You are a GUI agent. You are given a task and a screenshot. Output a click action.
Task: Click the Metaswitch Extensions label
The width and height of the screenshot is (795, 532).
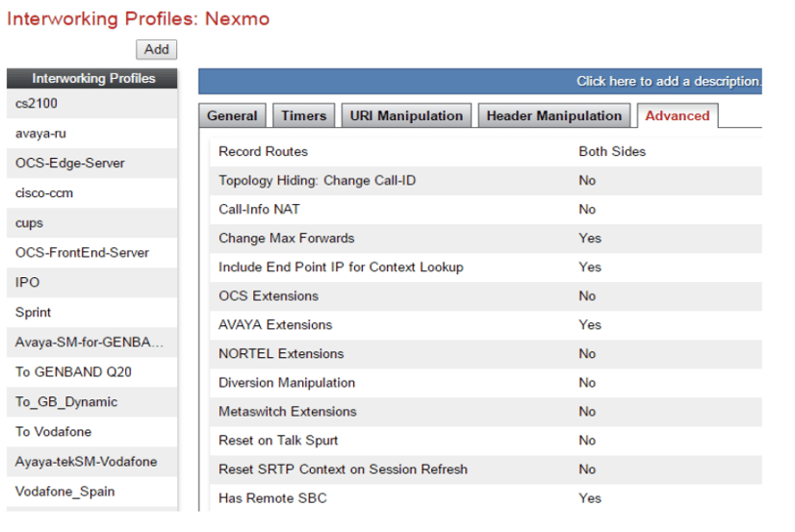click(288, 412)
